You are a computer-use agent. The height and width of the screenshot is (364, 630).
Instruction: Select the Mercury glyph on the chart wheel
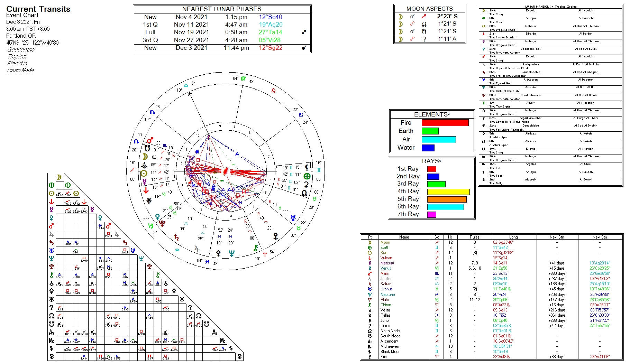click(x=145, y=181)
